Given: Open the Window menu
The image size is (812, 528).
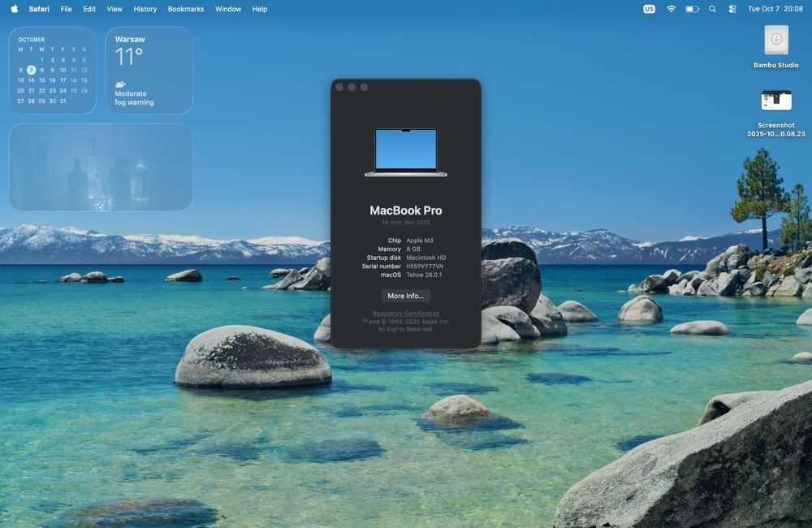Looking at the screenshot, I should [x=228, y=9].
